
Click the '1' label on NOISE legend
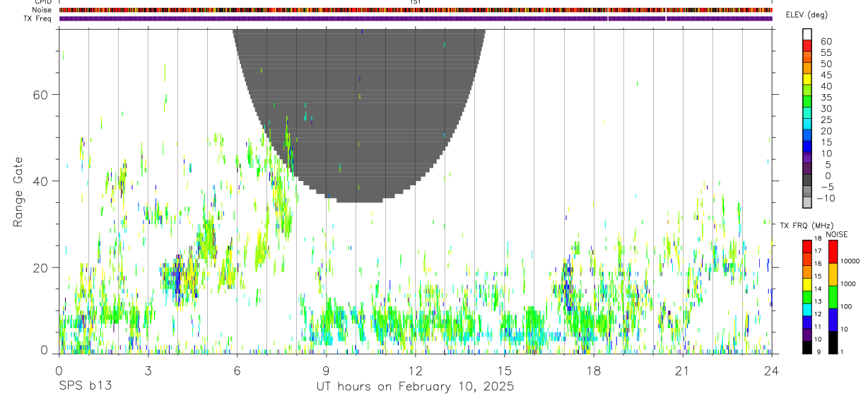pos(843,353)
